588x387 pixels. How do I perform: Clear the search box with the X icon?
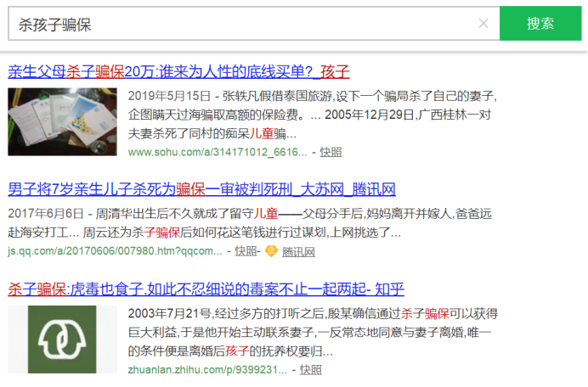(483, 24)
